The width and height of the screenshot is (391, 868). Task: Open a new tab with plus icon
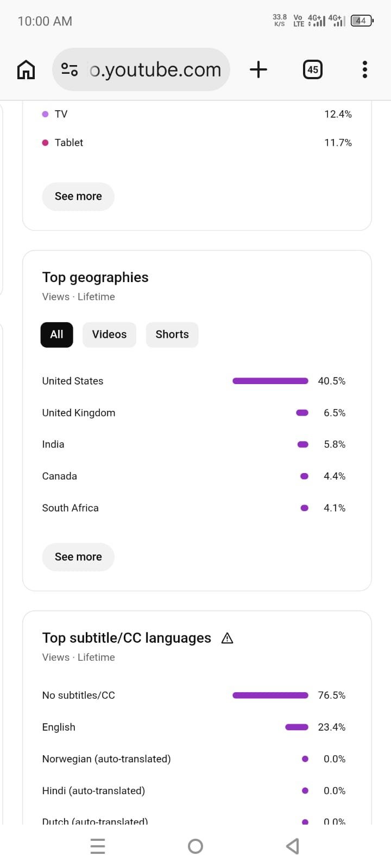pyautogui.click(x=258, y=69)
